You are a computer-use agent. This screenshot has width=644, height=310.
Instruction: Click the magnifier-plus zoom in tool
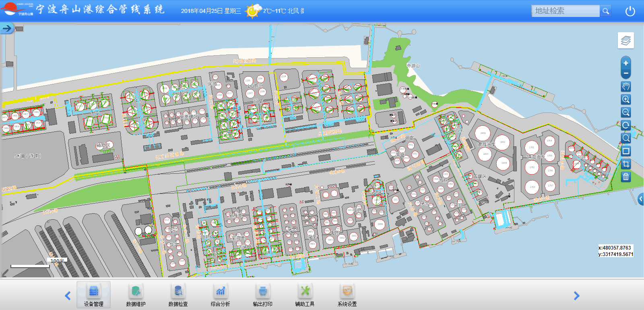click(x=625, y=100)
